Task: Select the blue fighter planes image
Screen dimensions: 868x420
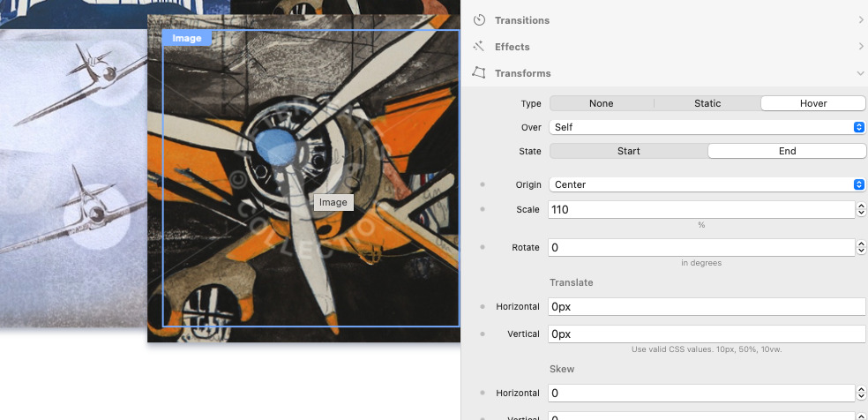Action: (x=73, y=177)
